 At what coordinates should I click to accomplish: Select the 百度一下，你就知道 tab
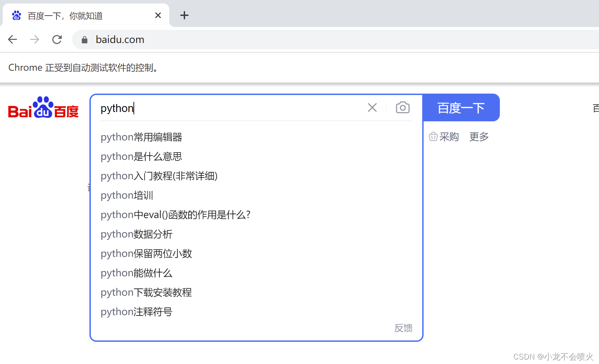tap(86, 16)
